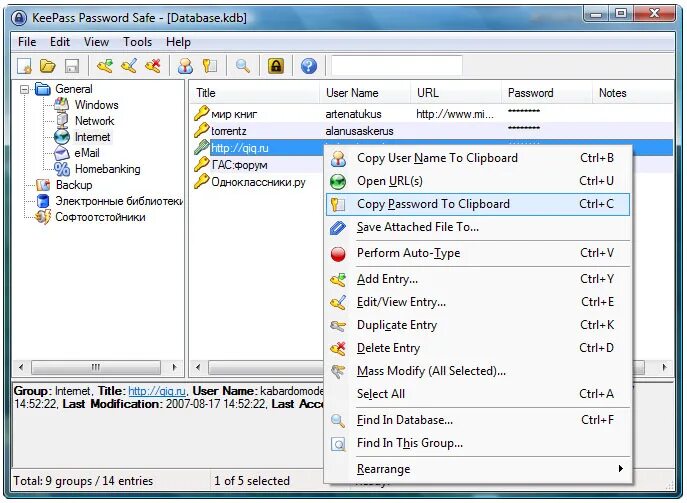Click the Lock Workspace padlock icon
This screenshot has width=687, height=503.
coord(276,66)
